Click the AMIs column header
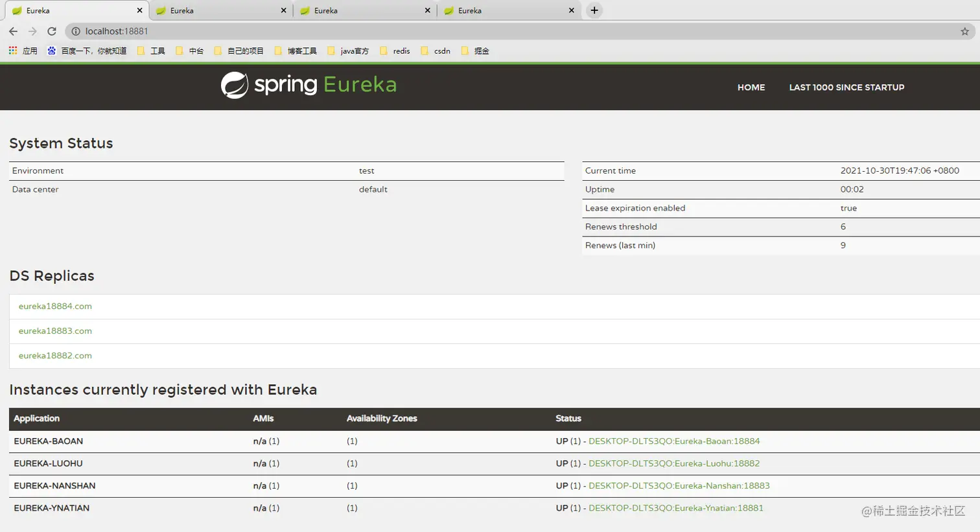 263,419
